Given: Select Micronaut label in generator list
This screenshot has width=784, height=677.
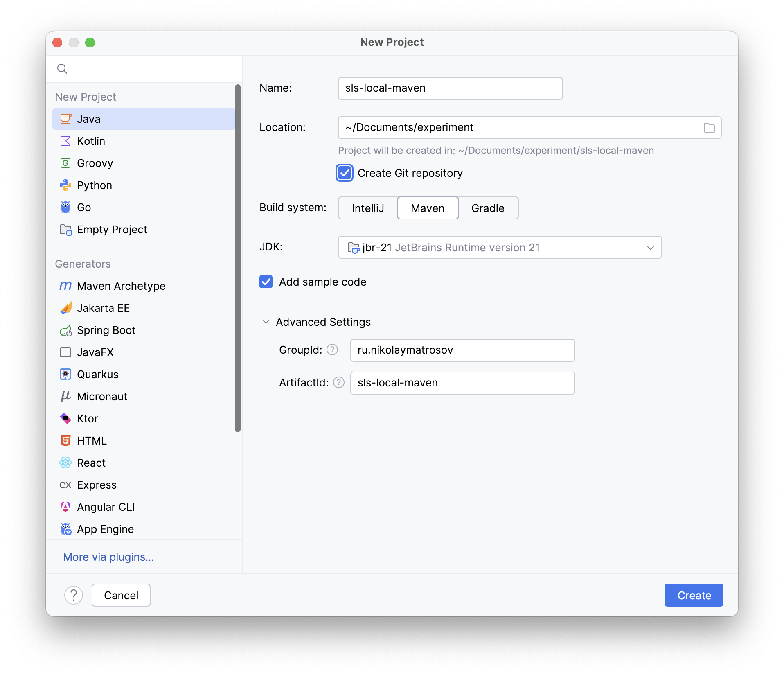Looking at the screenshot, I should coord(102,396).
